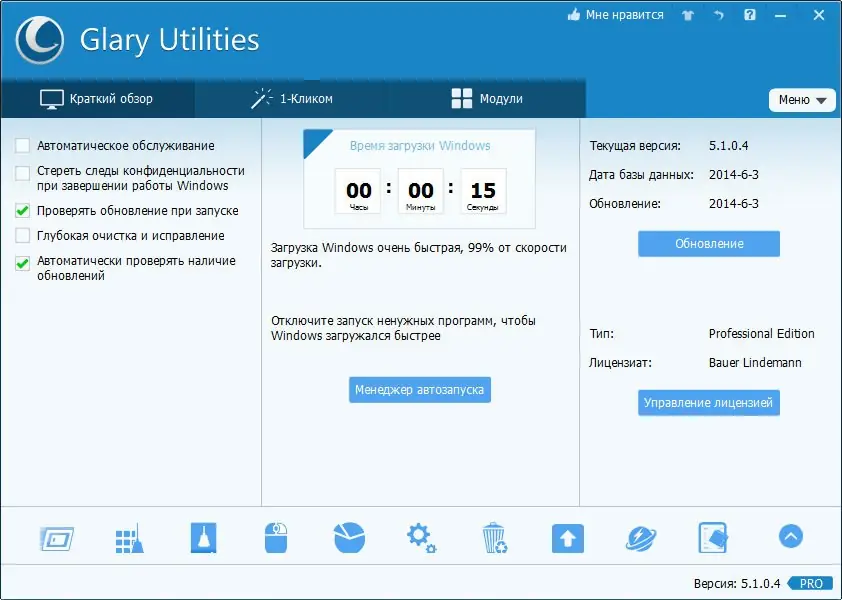Enable 'Автоматическое обслуживание' checkbox
The width and height of the screenshot is (842, 600).
click(x=23, y=146)
